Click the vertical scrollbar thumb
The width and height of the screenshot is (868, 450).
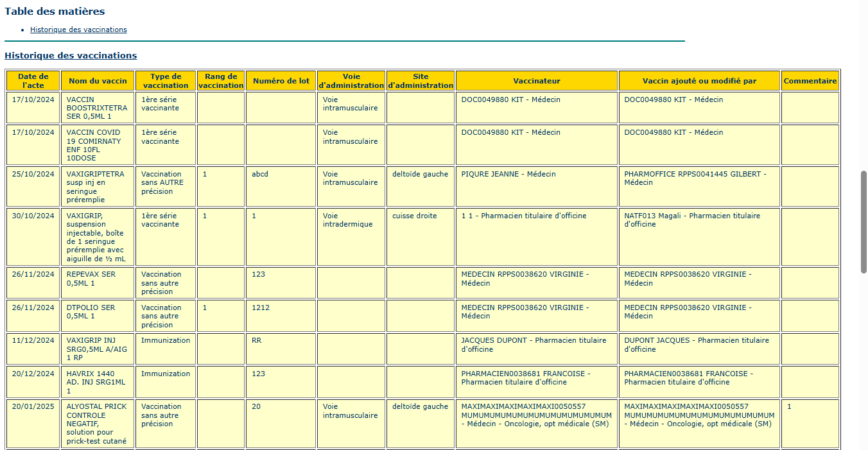(864, 221)
